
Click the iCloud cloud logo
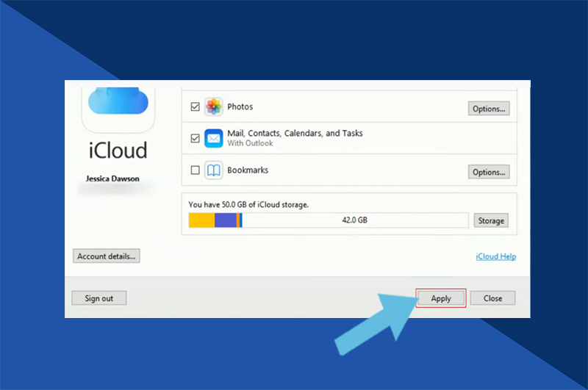[118, 101]
